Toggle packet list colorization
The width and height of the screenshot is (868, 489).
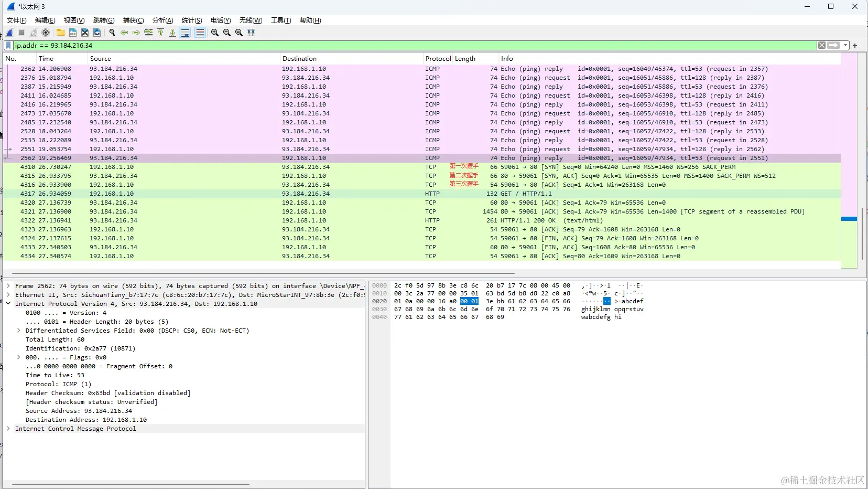tap(200, 33)
